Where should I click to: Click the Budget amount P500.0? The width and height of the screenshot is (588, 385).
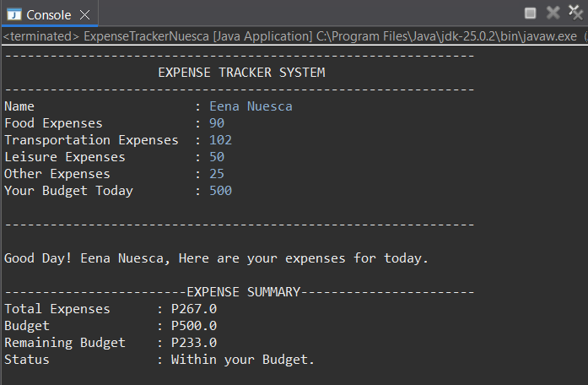pos(194,326)
